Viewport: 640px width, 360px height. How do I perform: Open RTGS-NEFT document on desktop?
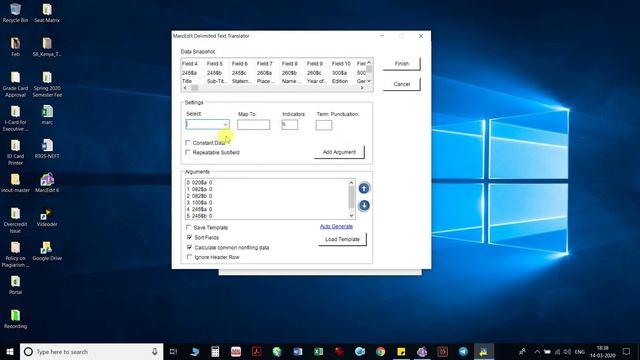pyautogui.click(x=47, y=149)
